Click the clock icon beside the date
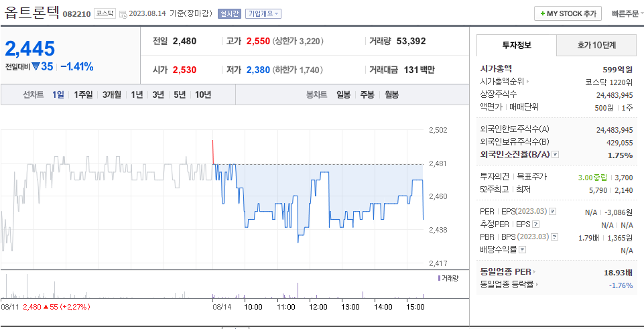Viewport: 644px width, 329px height. (x=123, y=14)
